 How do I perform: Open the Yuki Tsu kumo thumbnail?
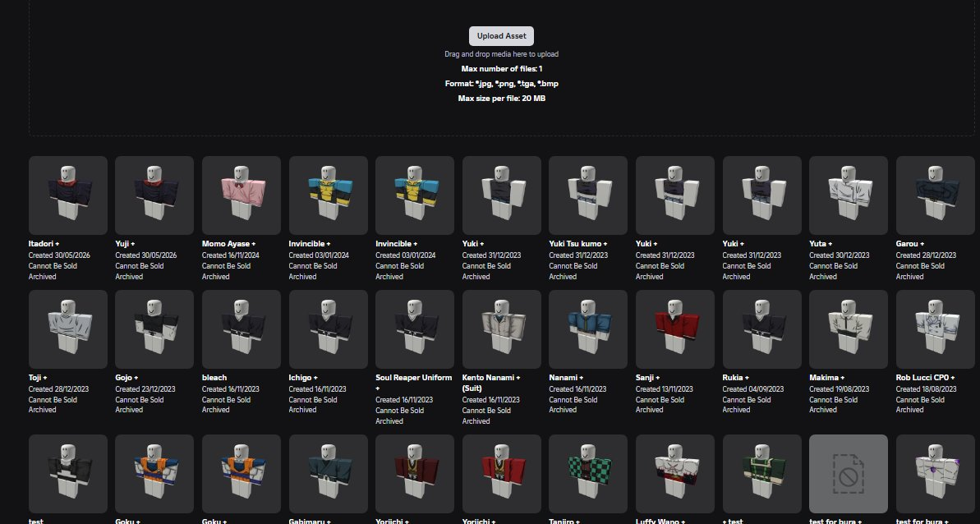(588, 195)
